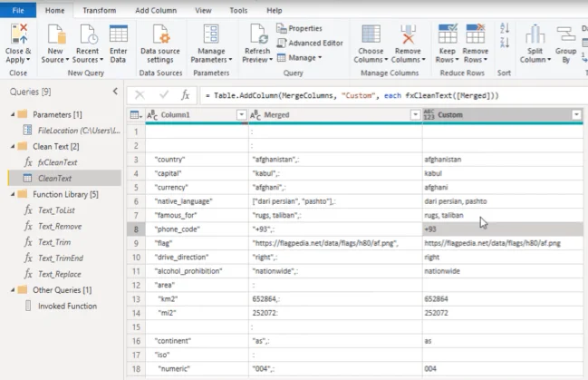Screen dimensions: 588x380
Task: Open the Merged column filter dropdown
Action: click(x=415, y=115)
